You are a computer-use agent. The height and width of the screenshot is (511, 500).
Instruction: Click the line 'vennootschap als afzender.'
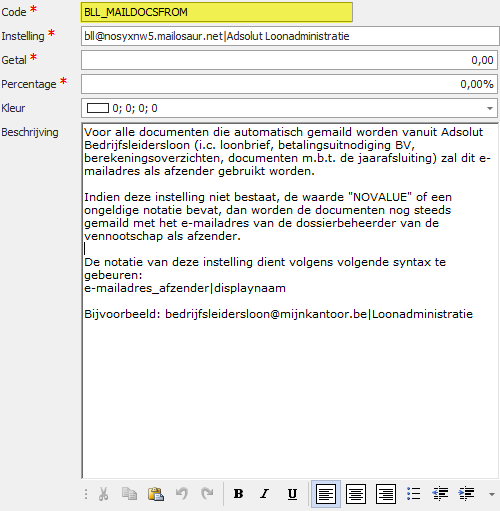[162, 236]
